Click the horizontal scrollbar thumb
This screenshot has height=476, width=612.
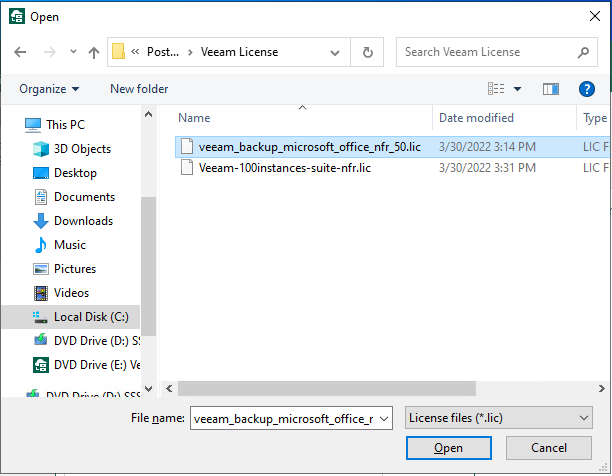pyautogui.click(x=327, y=389)
